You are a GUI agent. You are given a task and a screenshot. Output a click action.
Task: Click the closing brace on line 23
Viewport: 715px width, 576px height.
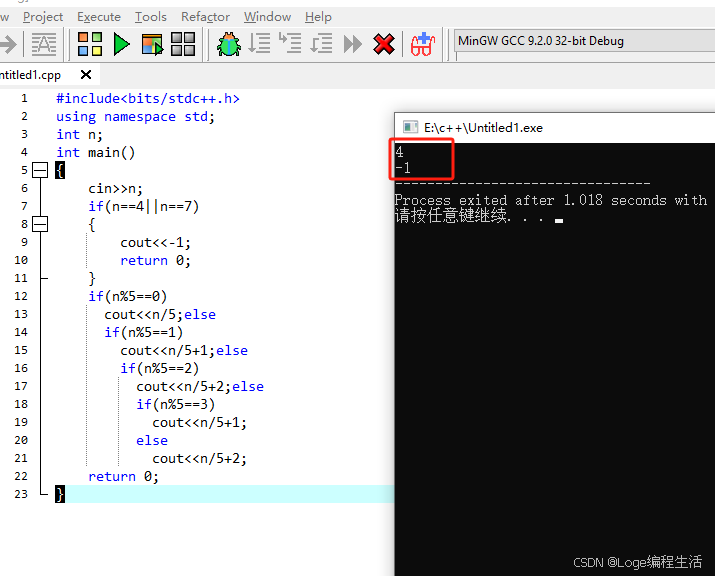(x=60, y=494)
